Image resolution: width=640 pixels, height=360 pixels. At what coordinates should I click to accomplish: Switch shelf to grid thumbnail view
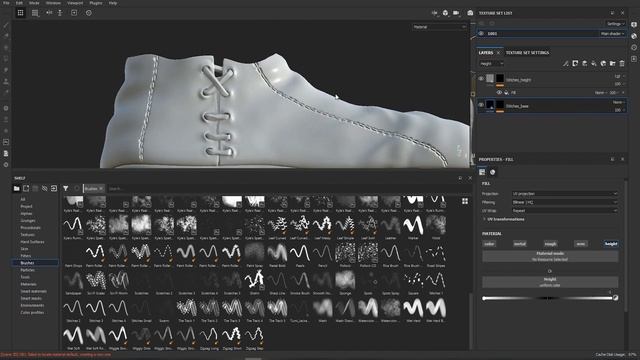pos(465,201)
